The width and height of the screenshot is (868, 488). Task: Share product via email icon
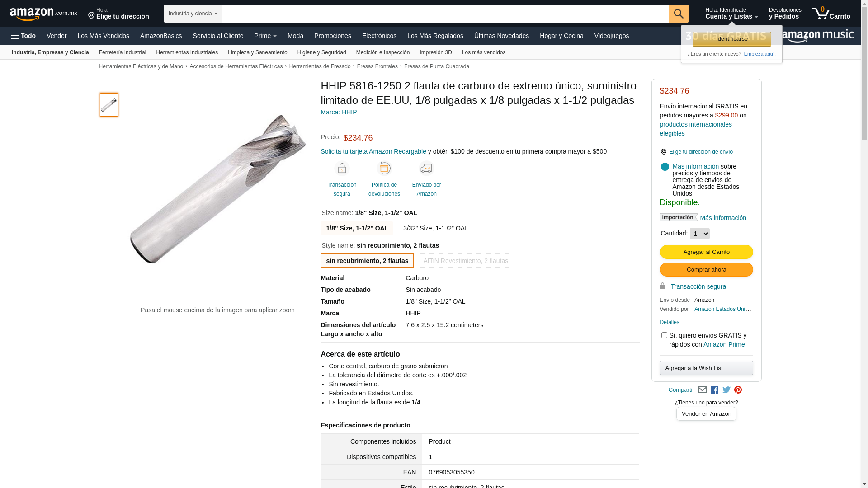[x=702, y=390]
